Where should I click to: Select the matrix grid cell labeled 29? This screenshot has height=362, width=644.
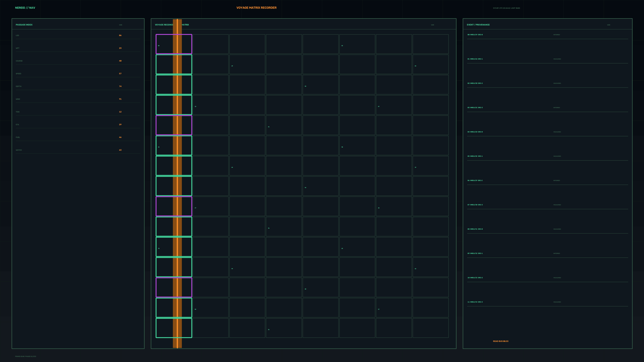point(247,65)
